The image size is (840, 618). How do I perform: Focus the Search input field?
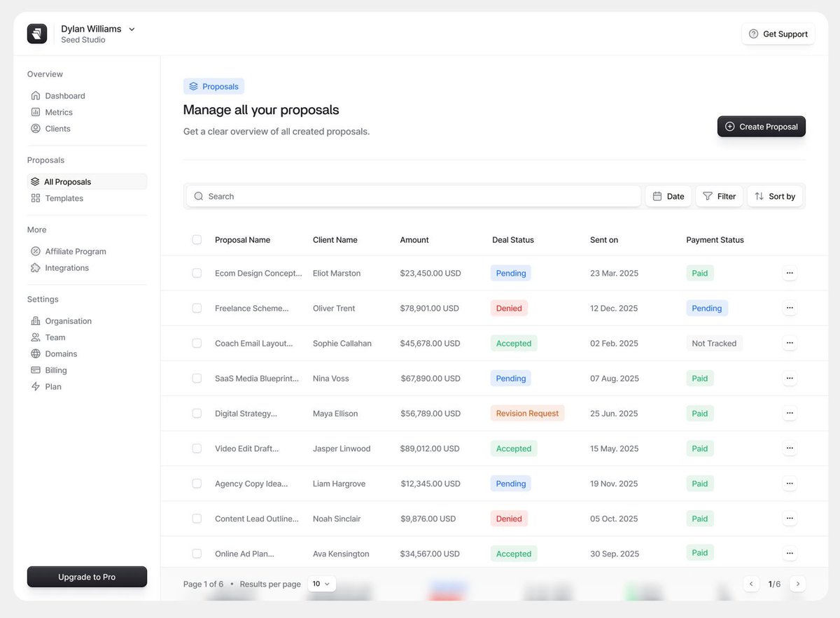click(414, 197)
